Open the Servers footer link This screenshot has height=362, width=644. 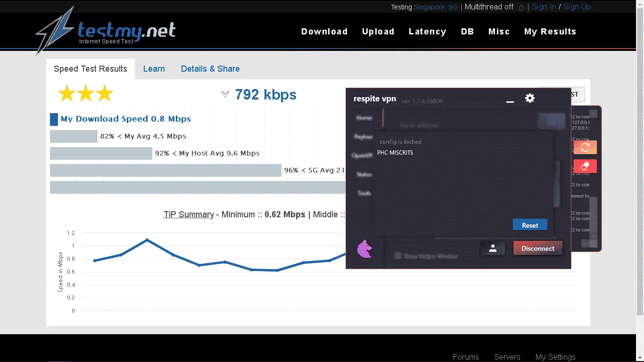pyautogui.click(x=507, y=357)
